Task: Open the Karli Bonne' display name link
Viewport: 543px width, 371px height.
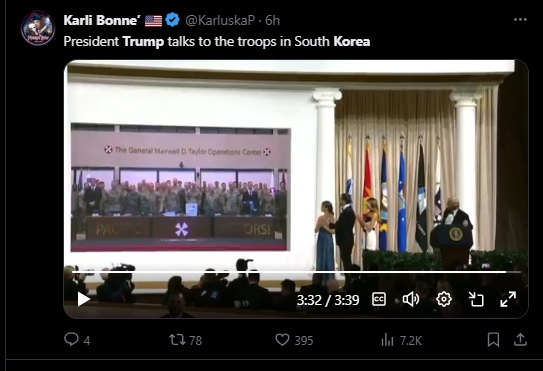Action: point(102,20)
